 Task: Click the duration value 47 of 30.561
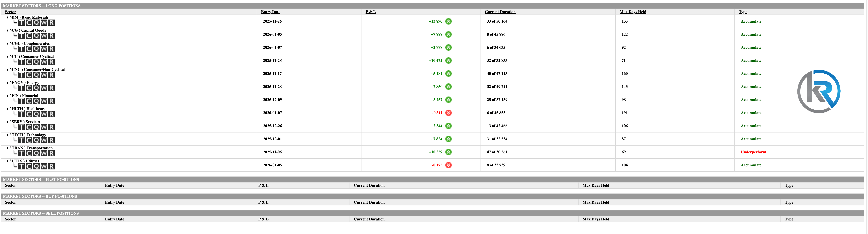click(x=497, y=152)
